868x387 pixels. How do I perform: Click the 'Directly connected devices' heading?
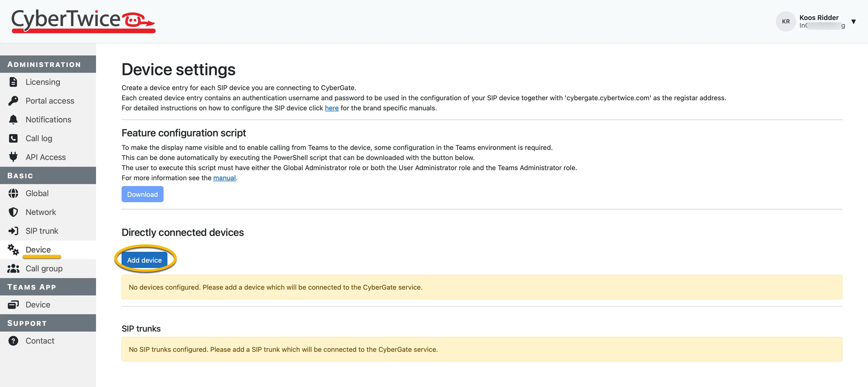[183, 232]
